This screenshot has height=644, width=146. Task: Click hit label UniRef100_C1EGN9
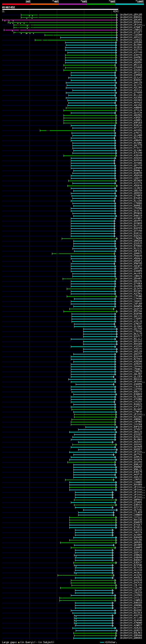pos(131,35)
